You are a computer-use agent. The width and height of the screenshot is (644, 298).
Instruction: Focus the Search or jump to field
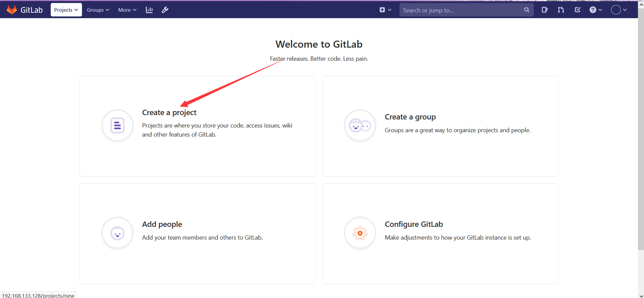(x=466, y=10)
